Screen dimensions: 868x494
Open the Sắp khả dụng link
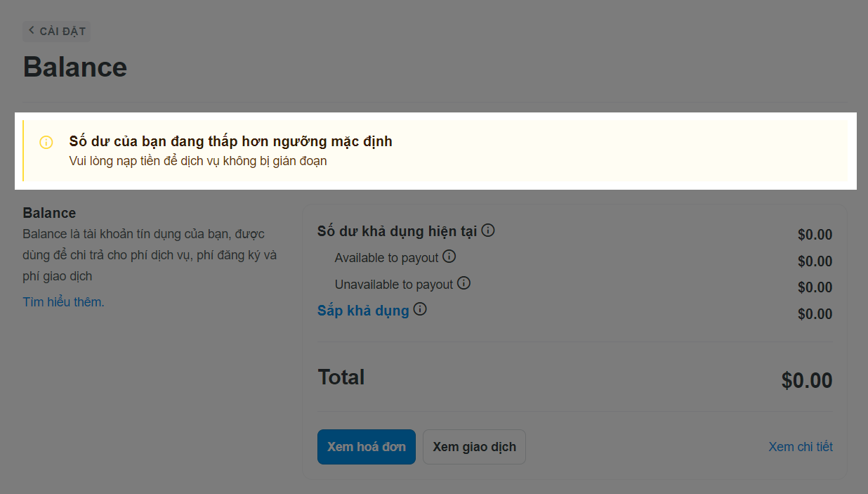[363, 311]
